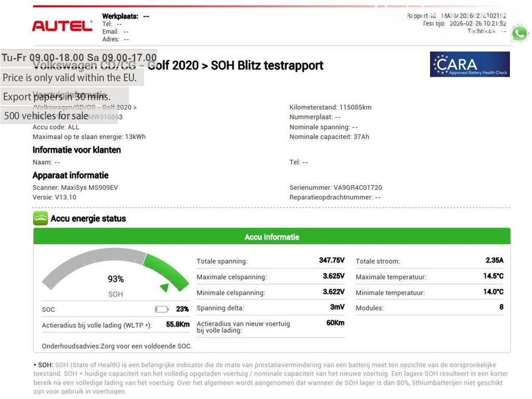Click the Totale stroom 2.35A value
Image resolution: width=532 pixels, height=399 pixels.
(x=494, y=260)
